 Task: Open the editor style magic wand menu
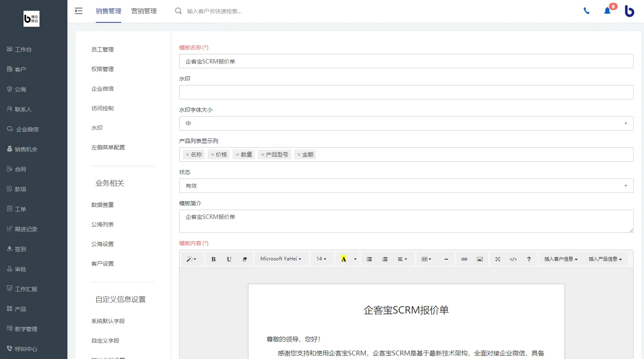click(x=192, y=259)
